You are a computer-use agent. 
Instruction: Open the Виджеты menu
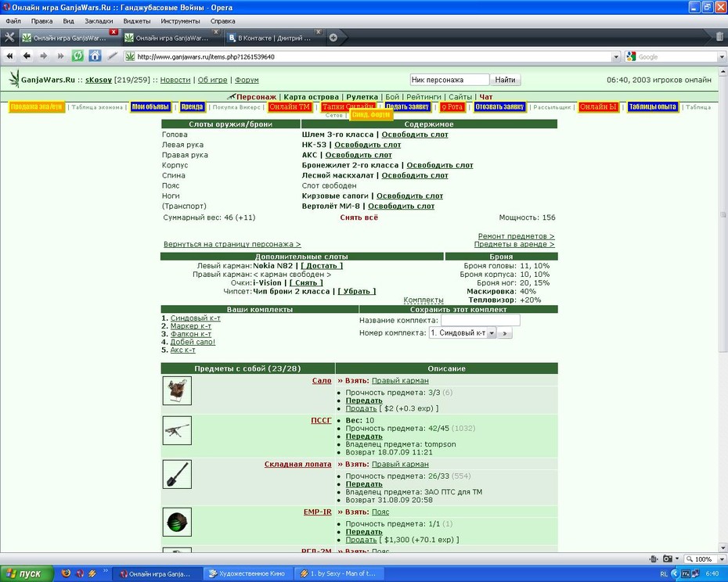click(x=136, y=21)
